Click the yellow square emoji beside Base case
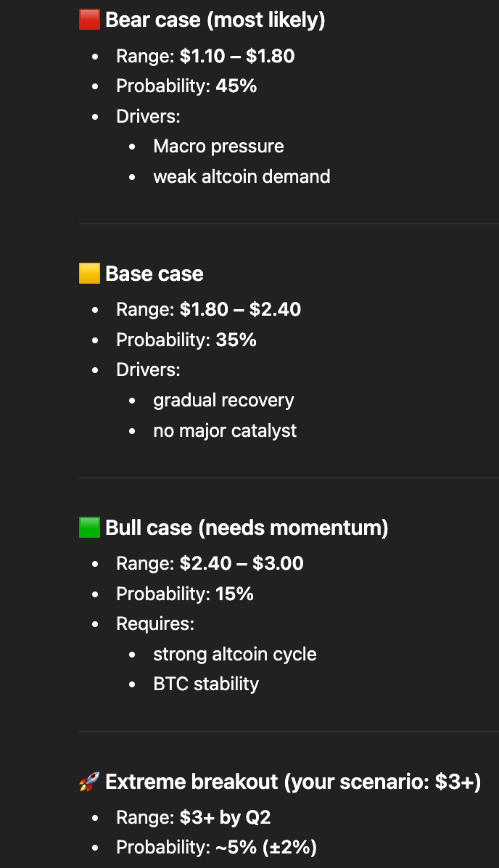Screen dimensions: 499x868 pyautogui.click(x=89, y=274)
